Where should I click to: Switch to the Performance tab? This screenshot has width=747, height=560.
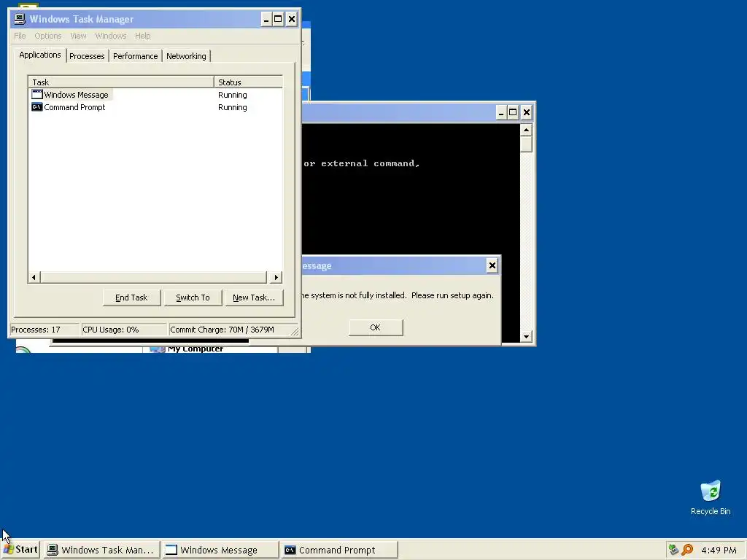[135, 56]
